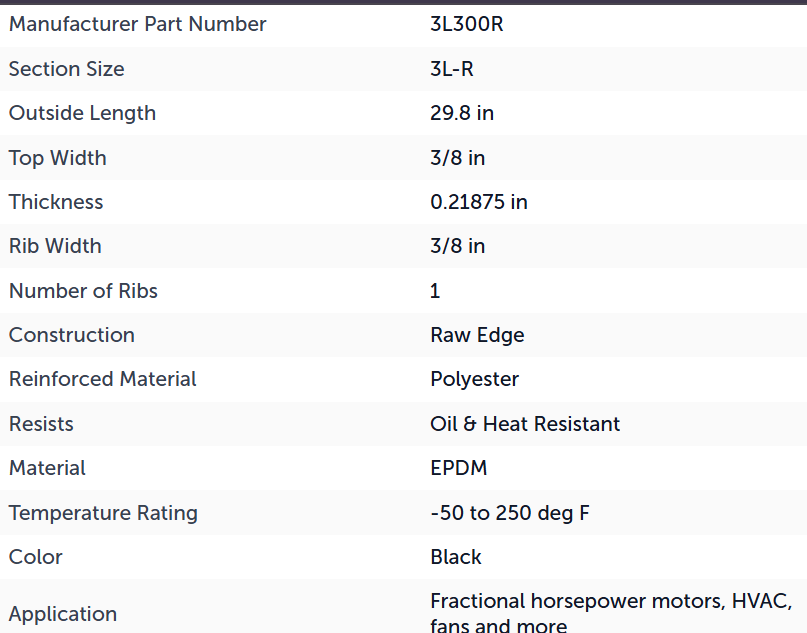
Task: Select the -50 to 250 deg F value
Action: [x=510, y=513]
